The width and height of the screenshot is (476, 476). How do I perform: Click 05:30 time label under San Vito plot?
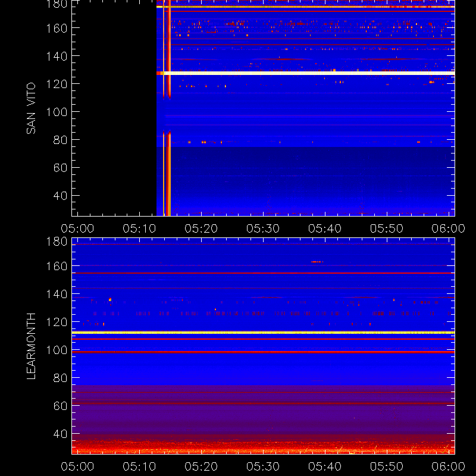(263, 228)
